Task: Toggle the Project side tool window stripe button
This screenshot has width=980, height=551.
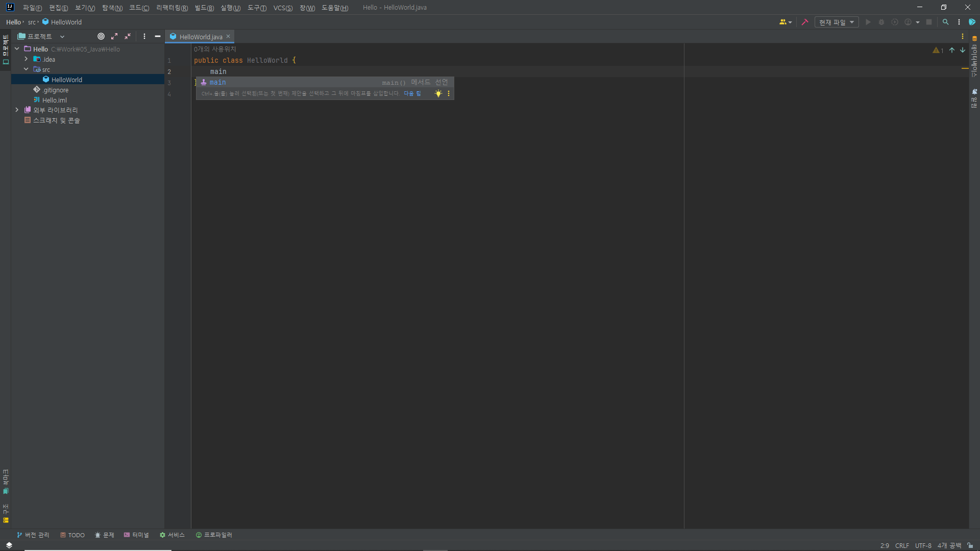Action: point(6,49)
